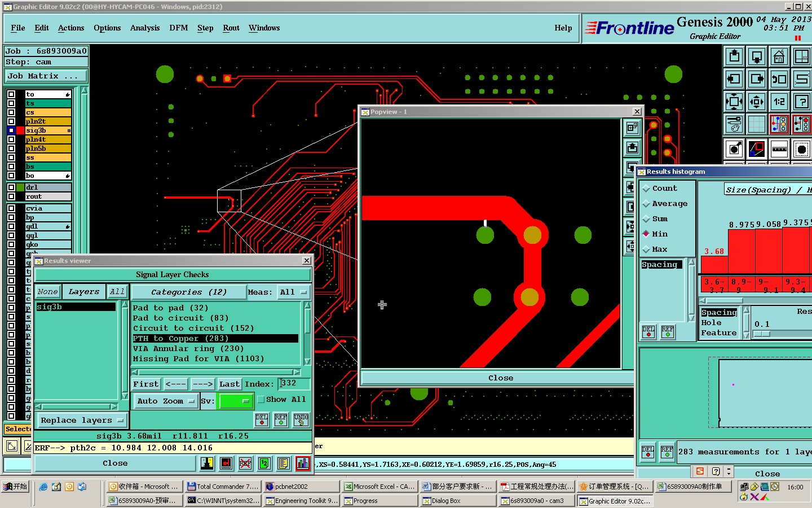Select the Max radio option
This screenshot has width=812, height=508.
655,249
